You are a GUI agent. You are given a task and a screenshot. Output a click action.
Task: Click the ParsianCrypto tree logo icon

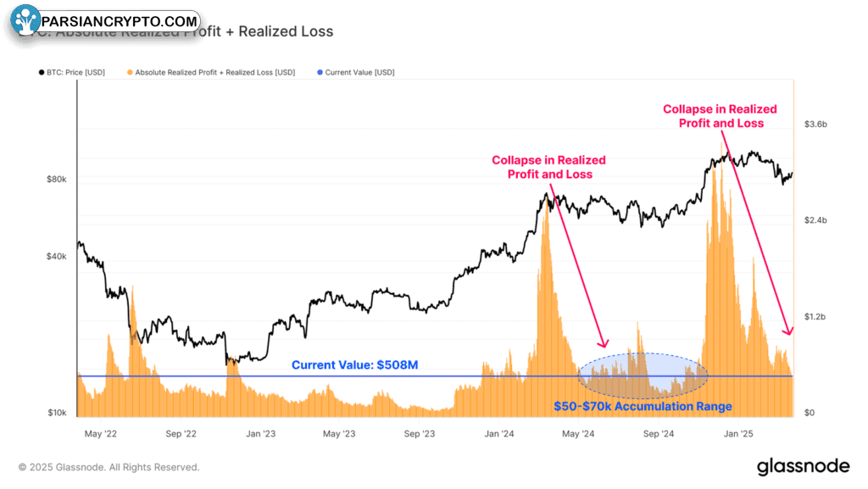click(x=25, y=19)
